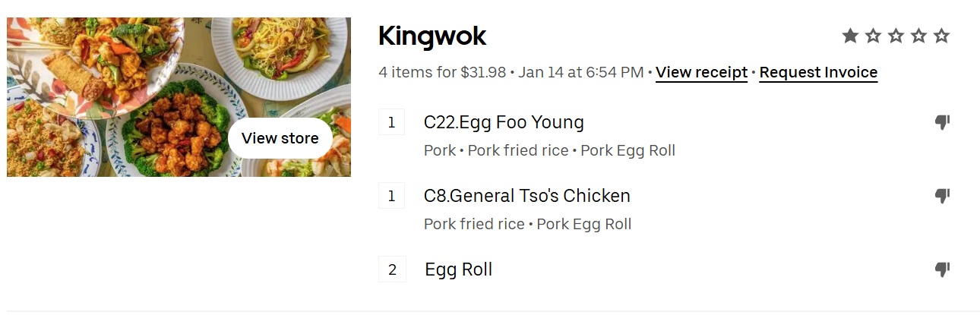
Task: Click the Request Invoice link
Action: 818,73
